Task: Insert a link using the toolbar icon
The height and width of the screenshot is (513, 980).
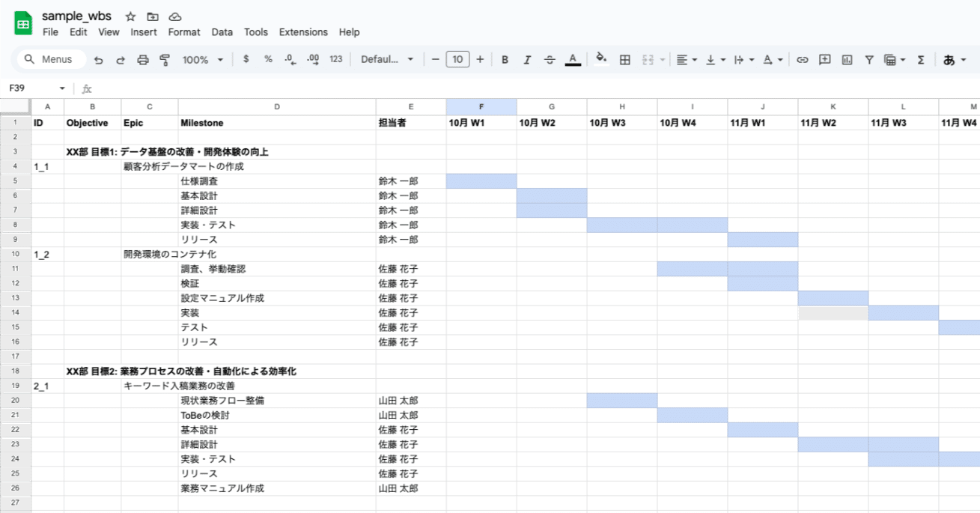Action: tap(802, 59)
